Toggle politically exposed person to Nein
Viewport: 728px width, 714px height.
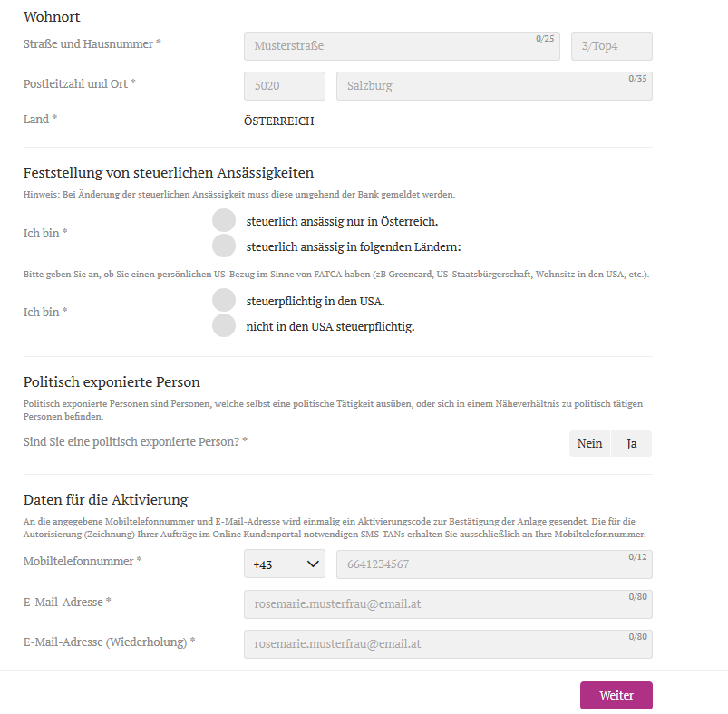(589, 443)
